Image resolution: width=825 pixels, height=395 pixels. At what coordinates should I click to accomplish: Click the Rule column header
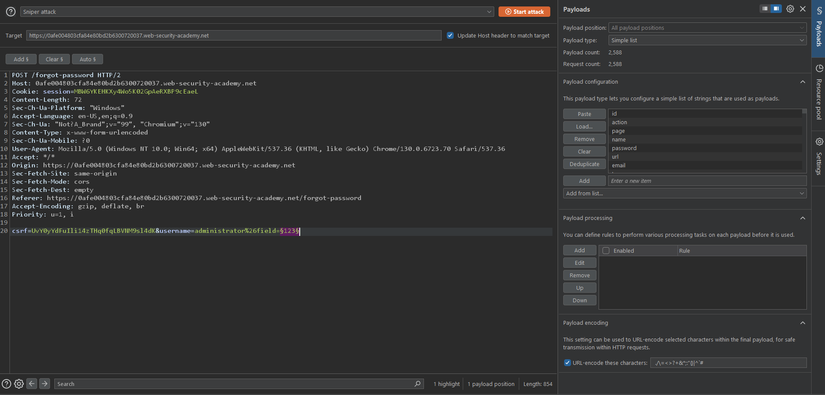click(741, 251)
